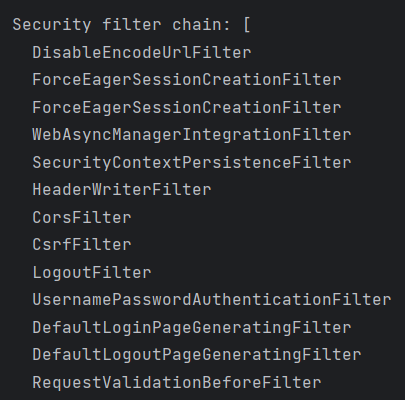Click the DefaultLogoutPageGeneratingFilter entry
This screenshot has width=405, height=400.
[197, 355]
